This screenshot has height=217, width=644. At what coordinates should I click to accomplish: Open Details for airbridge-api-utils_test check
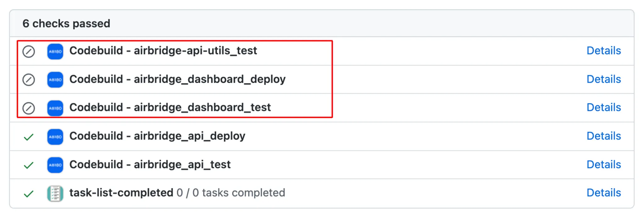[x=603, y=51]
